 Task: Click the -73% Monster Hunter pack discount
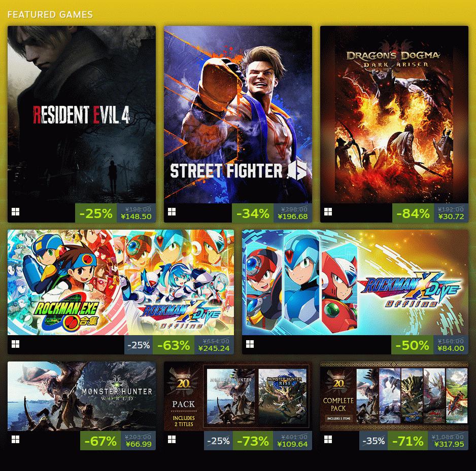click(x=253, y=441)
